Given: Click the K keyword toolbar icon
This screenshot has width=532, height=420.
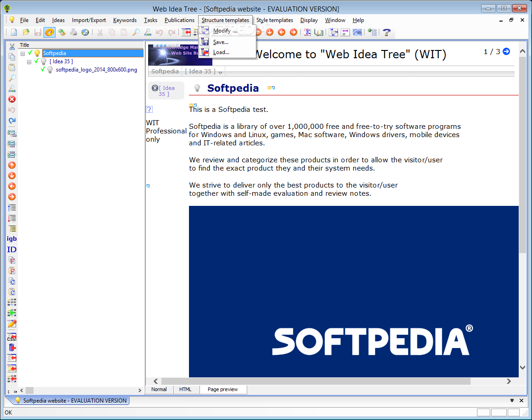Looking at the screenshot, I should pyautogui.click(x=307, y=32).
